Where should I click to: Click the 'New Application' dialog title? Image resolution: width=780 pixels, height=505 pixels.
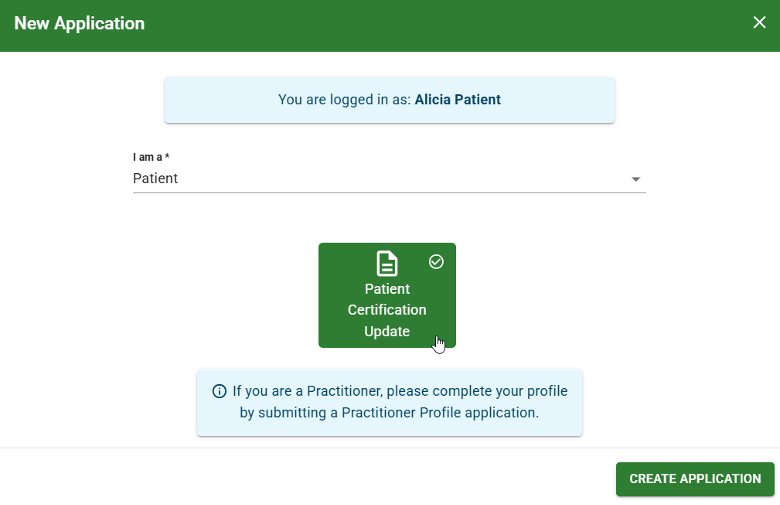[79, 23]
